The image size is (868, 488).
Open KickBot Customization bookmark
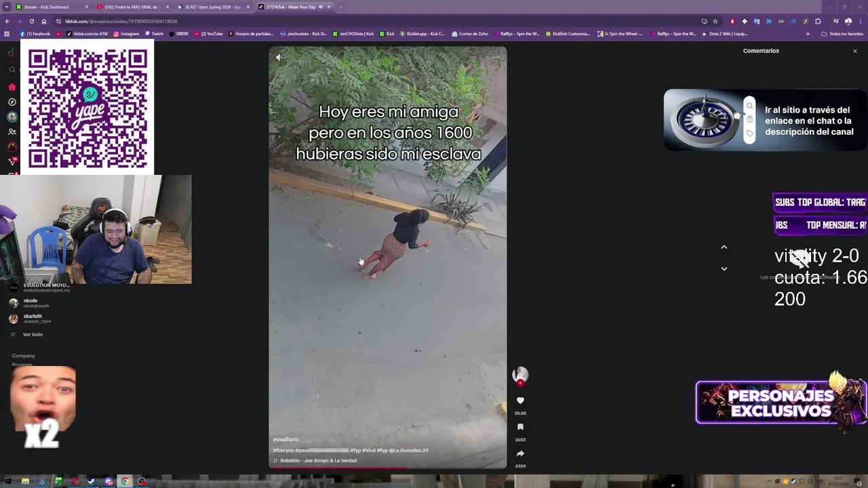point(568,33)
